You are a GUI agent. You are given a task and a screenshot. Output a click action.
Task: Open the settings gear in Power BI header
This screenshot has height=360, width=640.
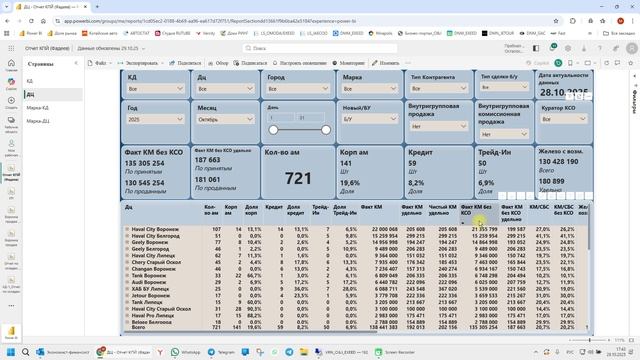point(568,48)
